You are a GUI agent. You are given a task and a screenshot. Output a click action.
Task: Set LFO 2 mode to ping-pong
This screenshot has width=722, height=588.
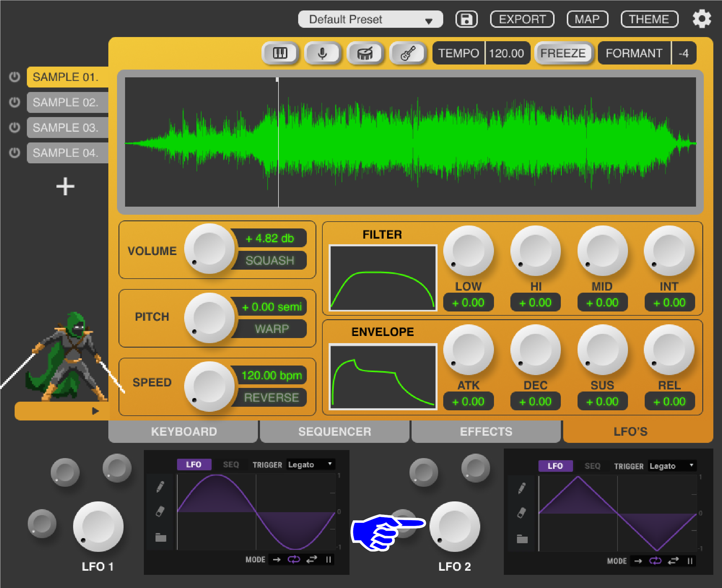(x=673, y=561)
